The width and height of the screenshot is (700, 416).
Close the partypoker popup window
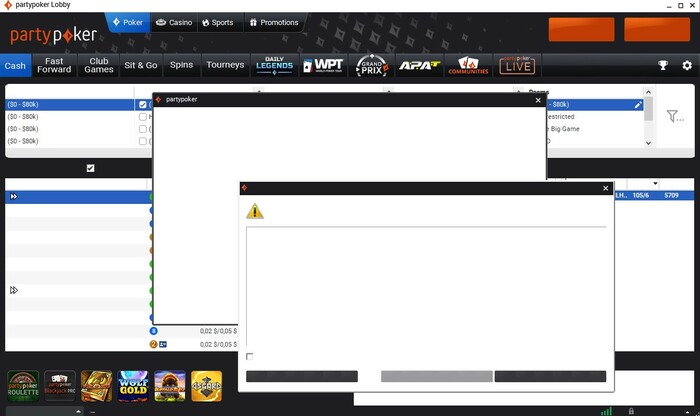click(538, 100)
